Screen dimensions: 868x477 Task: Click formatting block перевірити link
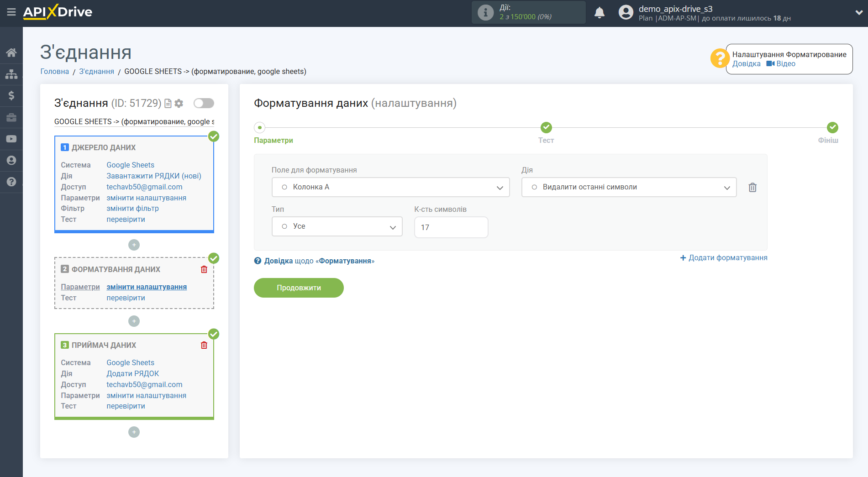tap(126, 298)
